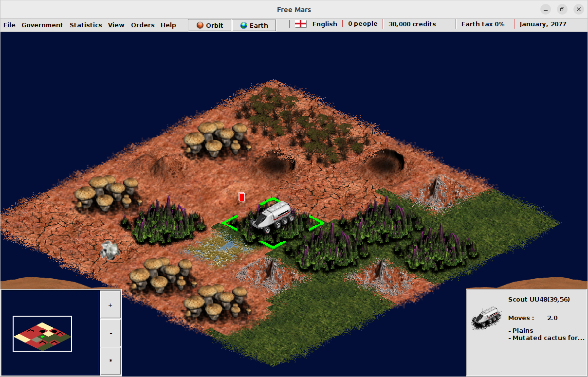
Task: Click the England flag icon in status bar
Action: pyautogui.click(x=301, y=24)
